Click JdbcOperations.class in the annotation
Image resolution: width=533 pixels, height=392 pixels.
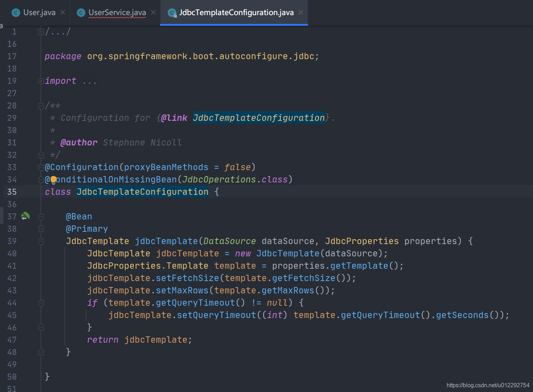pos(235,179)
